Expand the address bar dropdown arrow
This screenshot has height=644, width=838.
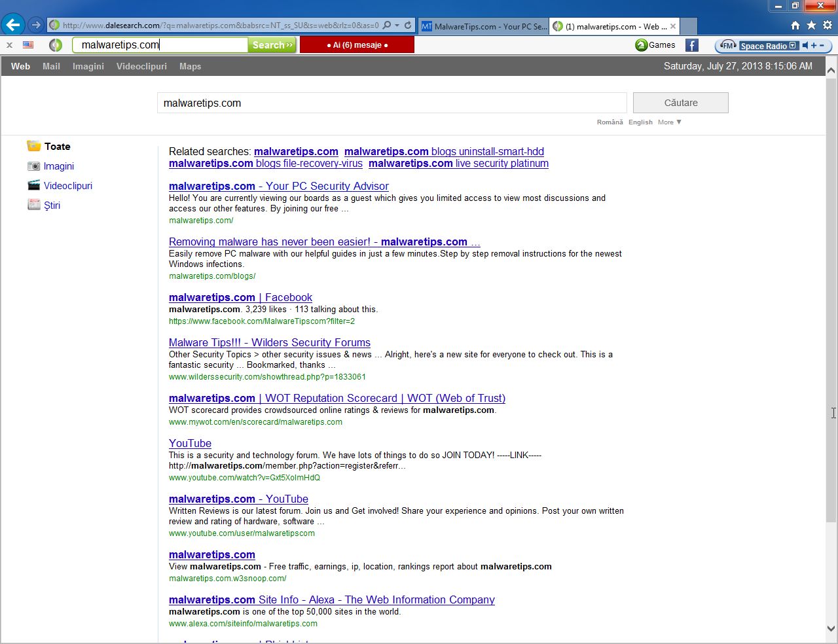point(397,26)
